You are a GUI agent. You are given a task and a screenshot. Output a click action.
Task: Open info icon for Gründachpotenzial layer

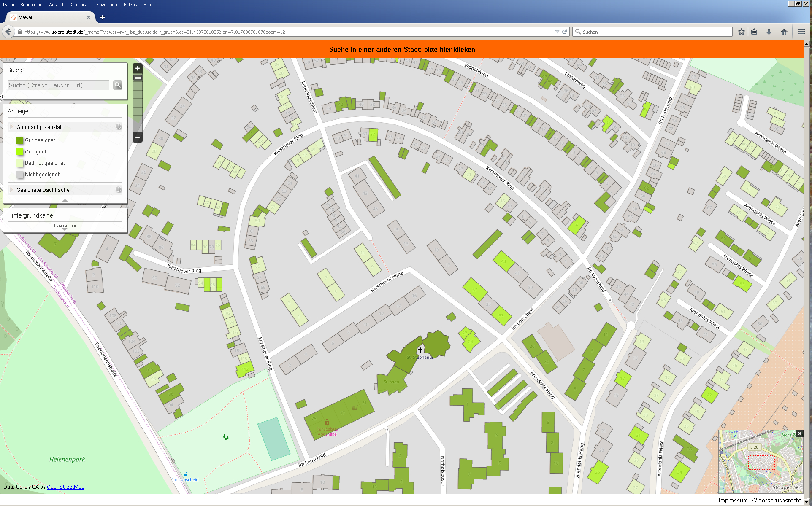tap(118, 126)
